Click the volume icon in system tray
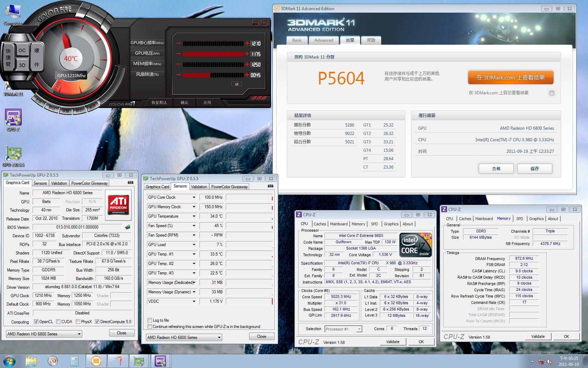588x368 pixels. coord(549,362)
